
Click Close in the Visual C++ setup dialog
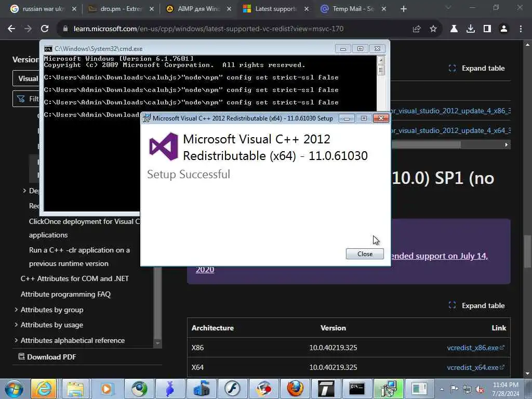click(x=365, y=254)
